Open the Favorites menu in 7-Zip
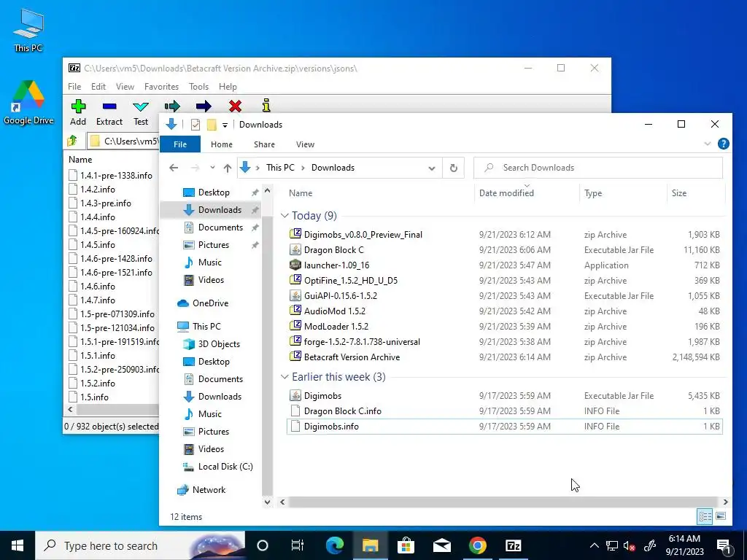 click(x=161, y=87)
